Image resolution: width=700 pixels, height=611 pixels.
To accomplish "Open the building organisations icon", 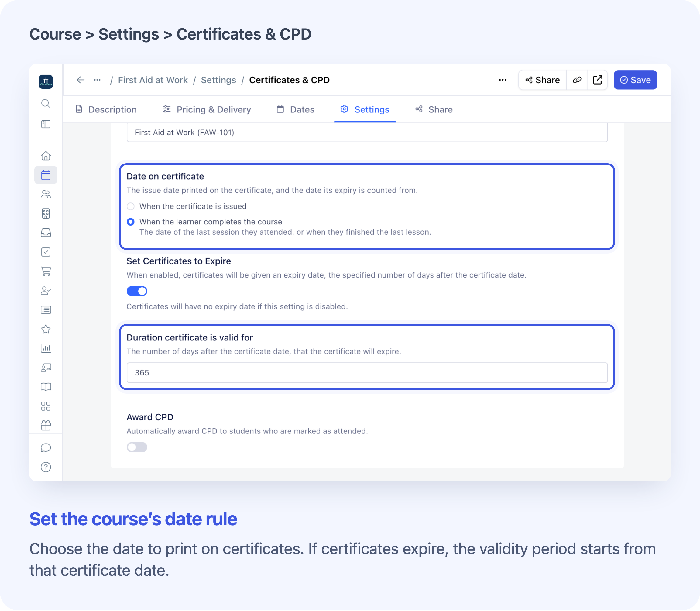I will pyautogui.click(x=46, y=213).
